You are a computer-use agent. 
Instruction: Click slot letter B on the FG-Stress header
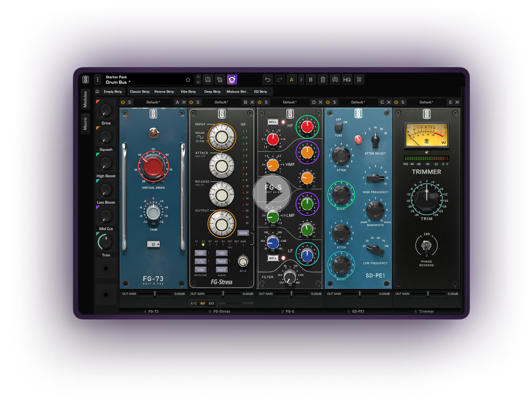pos(246,102)
